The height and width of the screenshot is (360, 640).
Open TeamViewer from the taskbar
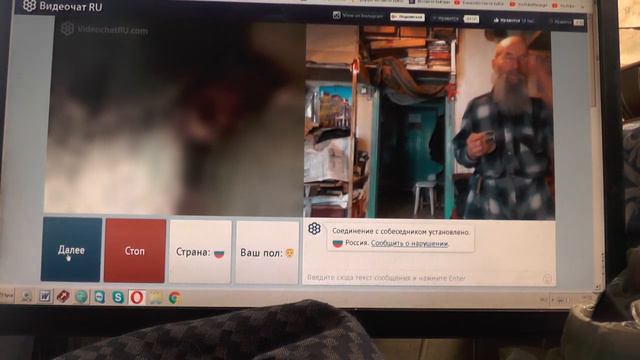click(100, 297)
